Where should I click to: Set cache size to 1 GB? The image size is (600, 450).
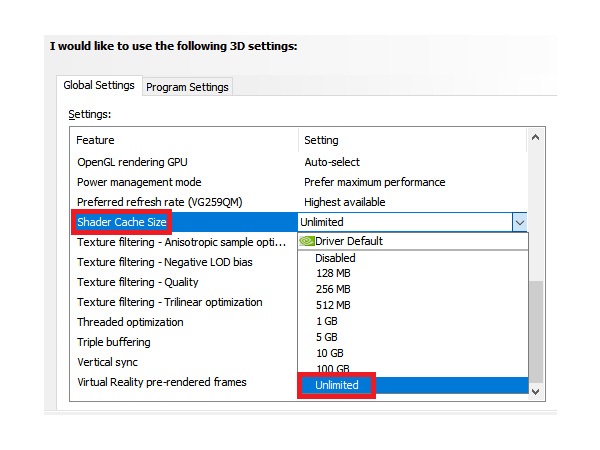tap(327, 321)
